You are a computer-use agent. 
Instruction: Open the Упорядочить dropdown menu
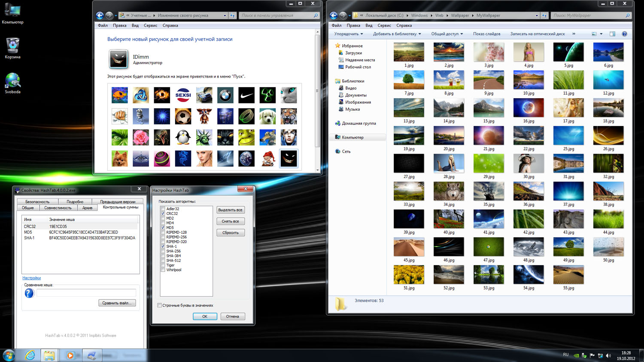click(x=348, y=34)
